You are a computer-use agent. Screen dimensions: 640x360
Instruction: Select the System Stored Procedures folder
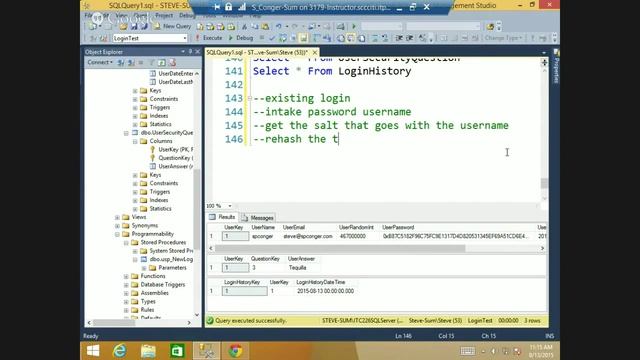click(167, 251)
